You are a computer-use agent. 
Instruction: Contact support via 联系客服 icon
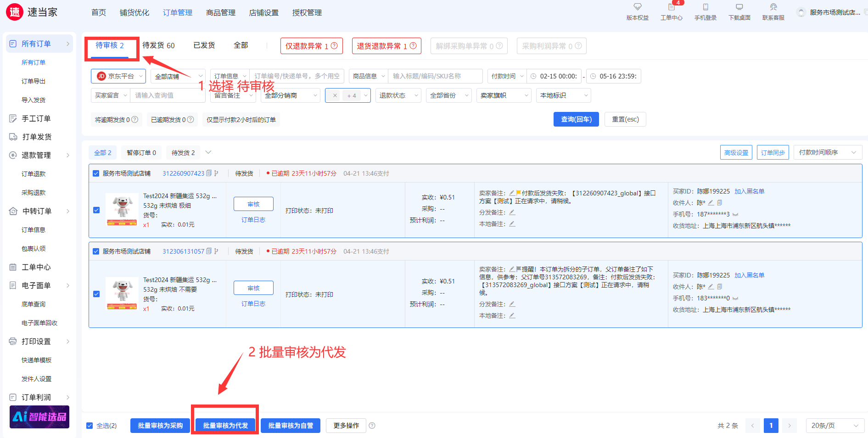click(x=773, y=7)
